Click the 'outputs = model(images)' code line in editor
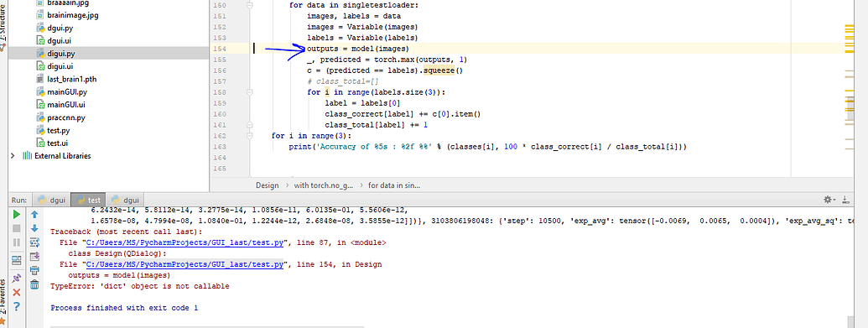Viewport: 868px width, 328px height. pyautogui.click(x=359, y=49)
